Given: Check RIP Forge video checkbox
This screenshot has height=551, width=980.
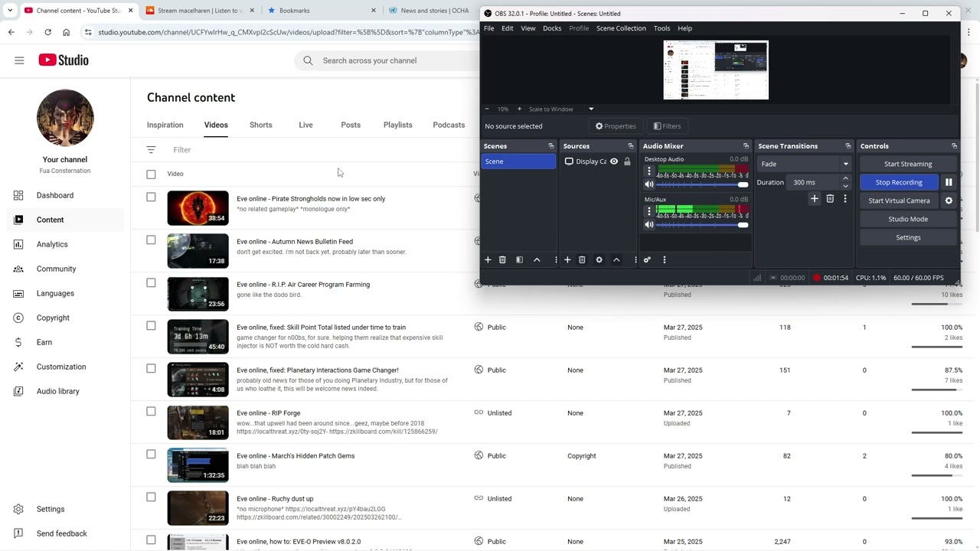Looking at the screenshot, I should [151, 412].
